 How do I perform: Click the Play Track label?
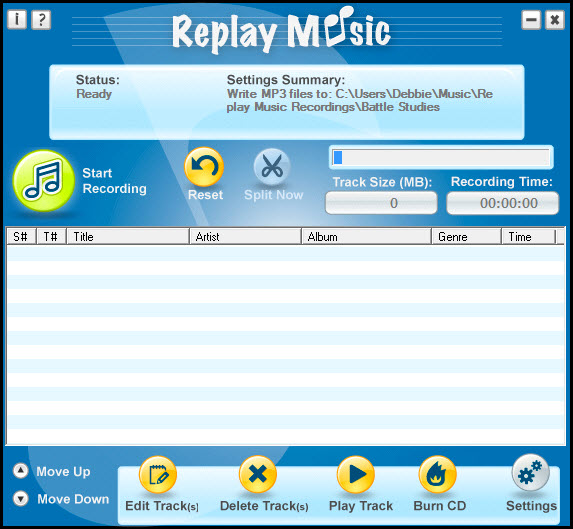pos(361,506)
